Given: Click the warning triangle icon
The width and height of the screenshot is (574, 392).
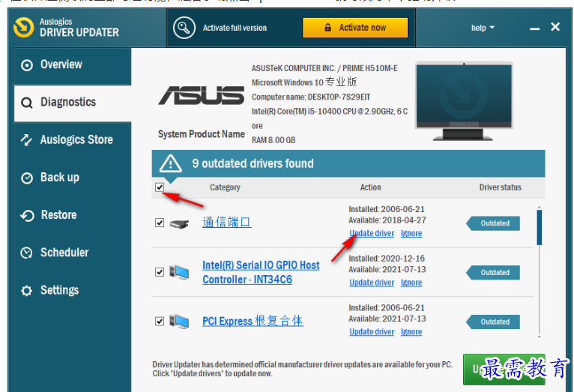Looking at the screenshot, I should click(x=170, y=163).
